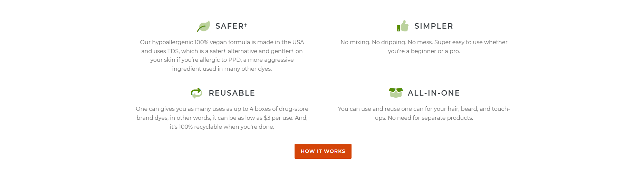Click the dagger footnote mark after SAFER heading
Screen dimensions: 644x174
tap(246, 25)
